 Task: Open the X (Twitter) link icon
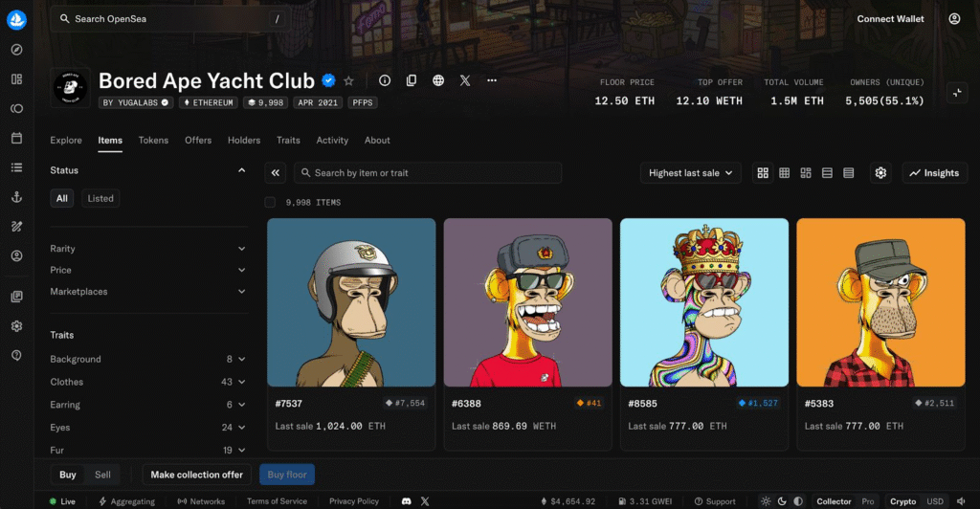tap(465, 81)
